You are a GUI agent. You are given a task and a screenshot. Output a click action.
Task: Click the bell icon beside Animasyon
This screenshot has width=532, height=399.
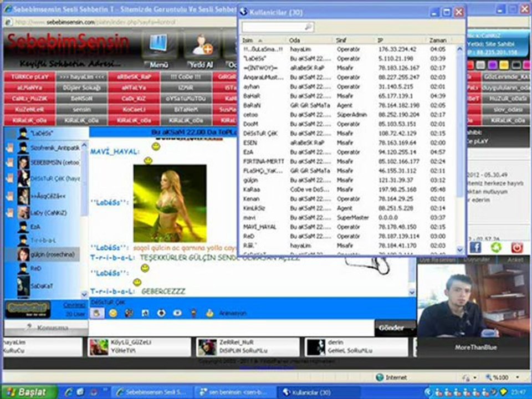click(x=209, y=313)
